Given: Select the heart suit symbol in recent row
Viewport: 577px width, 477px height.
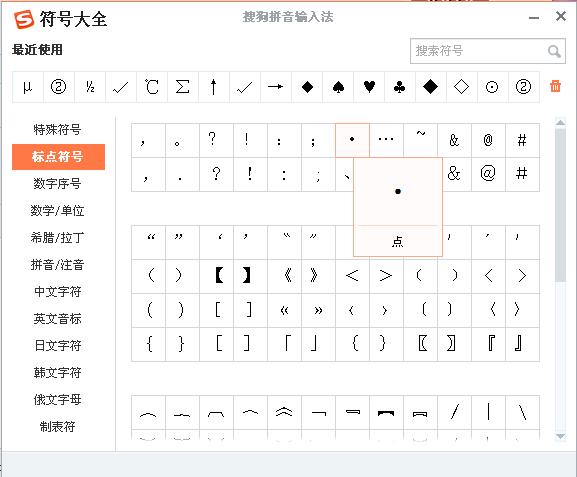Looking at the screenshot, I should coord(369,87).
